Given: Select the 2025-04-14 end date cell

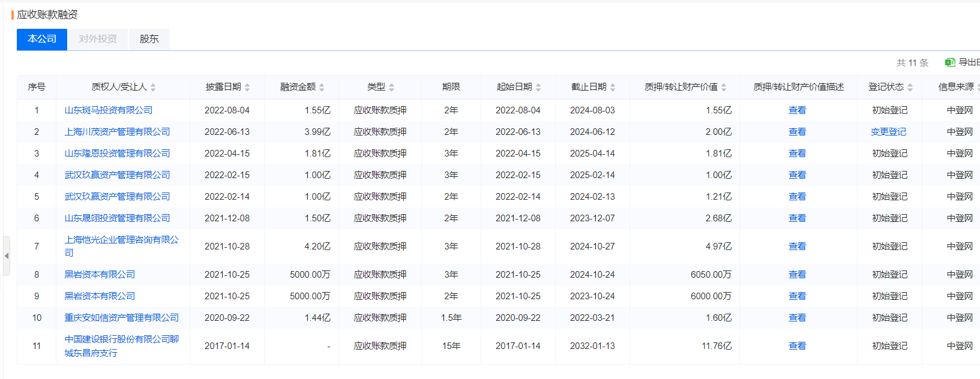Looking at the screenshot, I should pyautogui.click(x=592, y=154).
